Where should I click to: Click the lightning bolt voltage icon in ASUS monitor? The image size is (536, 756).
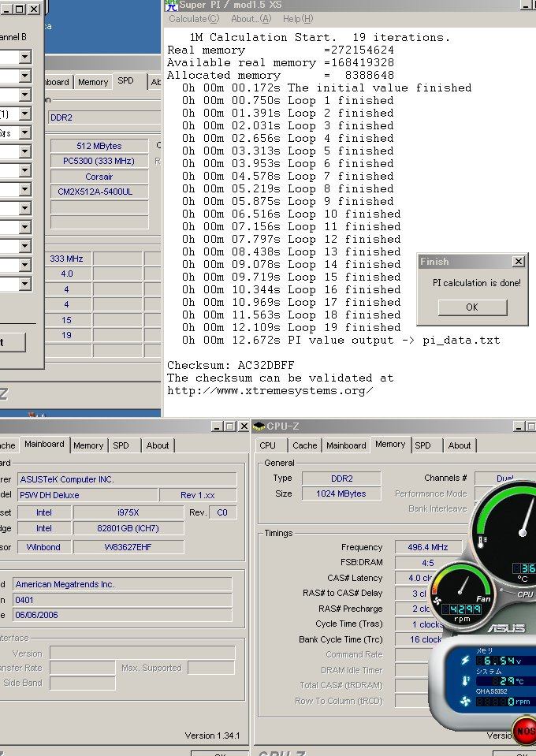(465, 660)
